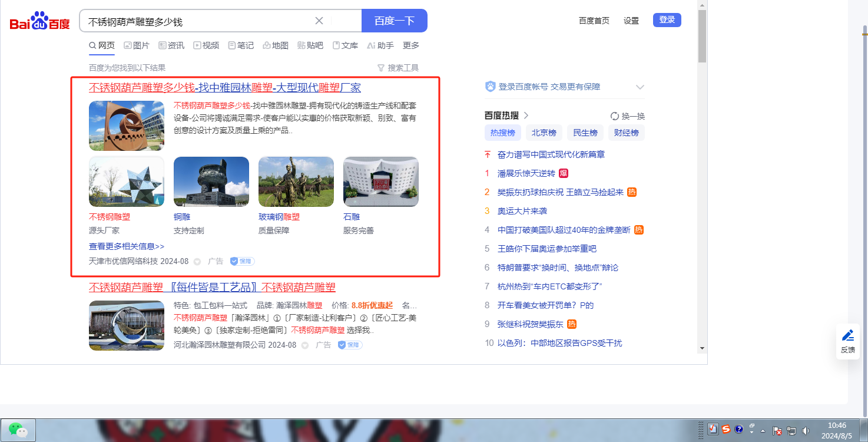Image resolution: width=868 pixels, height=442 pixels.
Task: Click the rusty ring sculpture thumbnail
Action: pos(127,126)
